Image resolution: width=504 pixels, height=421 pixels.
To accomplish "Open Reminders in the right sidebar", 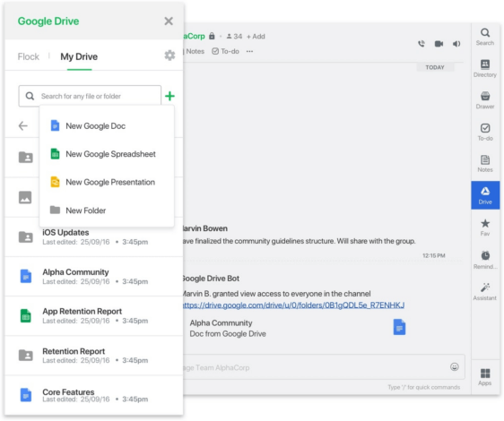I will [x=485, y=260].
